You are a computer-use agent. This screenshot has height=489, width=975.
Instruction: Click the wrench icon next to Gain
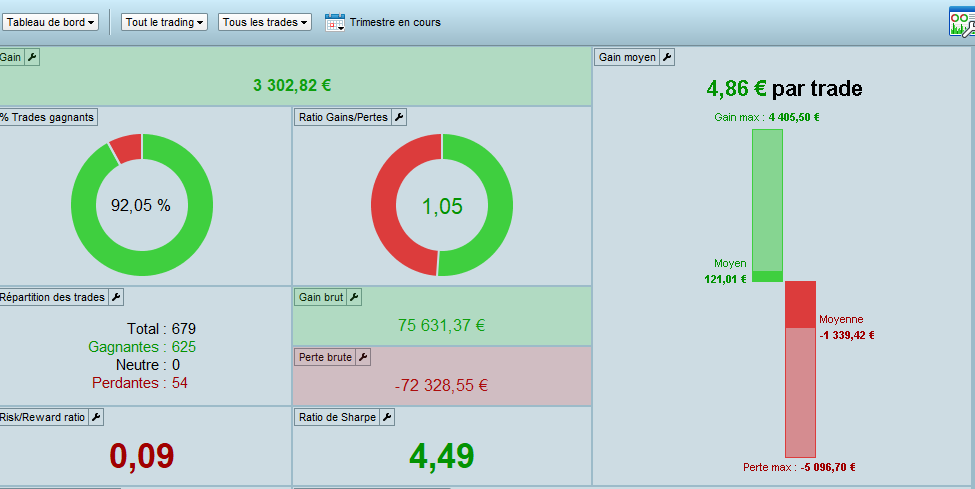(x=32, y=57)
